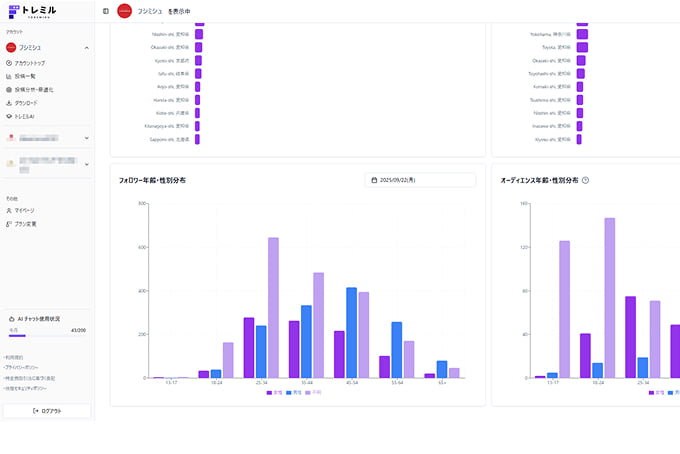Viewport: 680px width, 454px height.
Task: Open アカウントトップ from the sidebar
Action: [29, 63]
